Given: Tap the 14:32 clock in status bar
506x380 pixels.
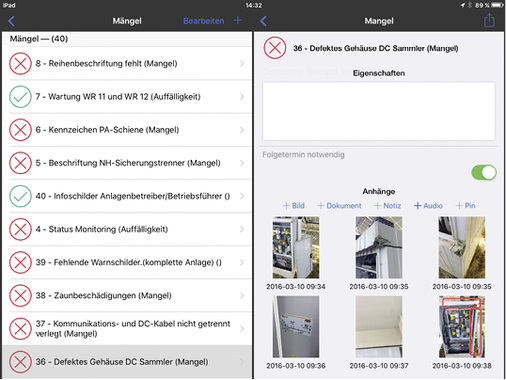Looking at the screenshot, I should click(254, 5).
